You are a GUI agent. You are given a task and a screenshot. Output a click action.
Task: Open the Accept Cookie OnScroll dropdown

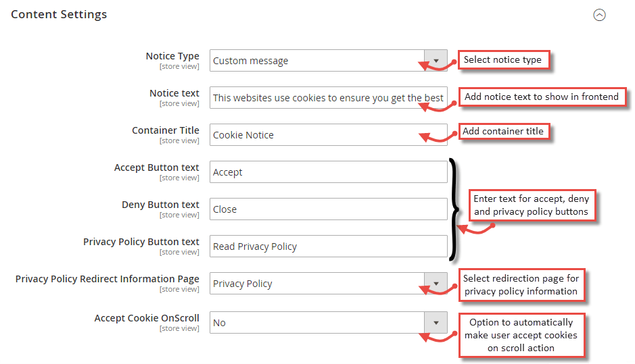[x=329, y=323]
